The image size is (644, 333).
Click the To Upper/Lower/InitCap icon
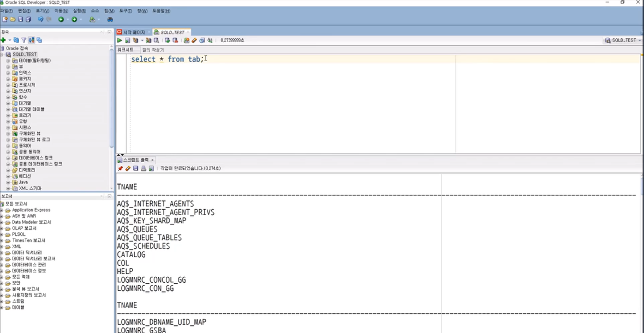210,40
